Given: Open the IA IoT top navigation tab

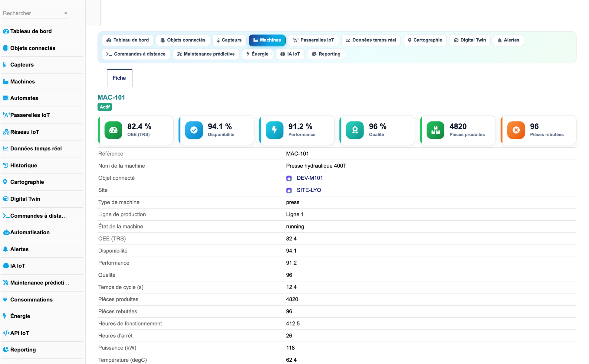Looking at the screenshot, I should (290, 54).
